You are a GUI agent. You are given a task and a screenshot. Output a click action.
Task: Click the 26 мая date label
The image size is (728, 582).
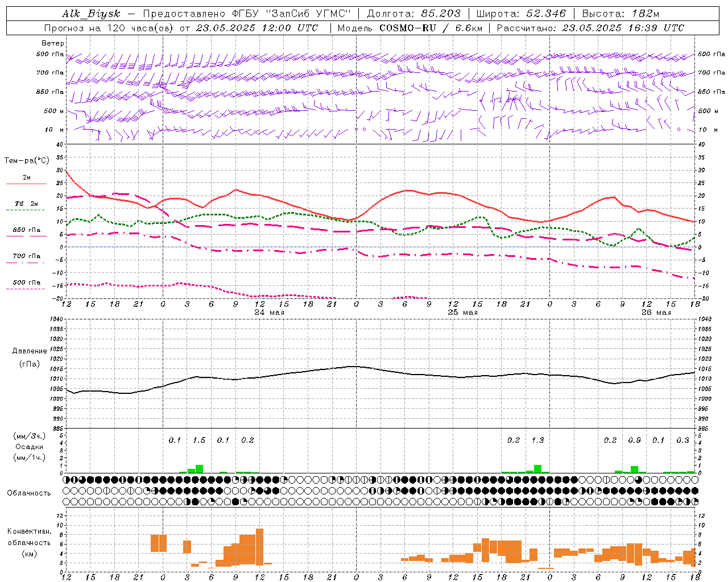pos(656,313)
